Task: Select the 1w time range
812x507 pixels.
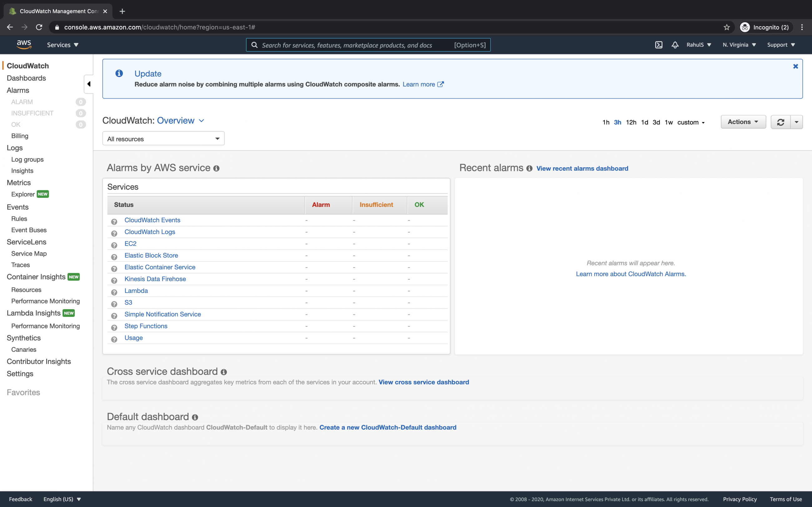Action: pyautogui.click(x=668, y=122)
